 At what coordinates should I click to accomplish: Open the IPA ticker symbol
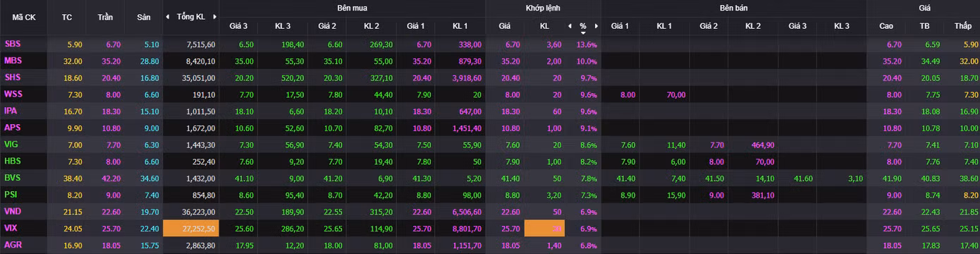point(11,111)
